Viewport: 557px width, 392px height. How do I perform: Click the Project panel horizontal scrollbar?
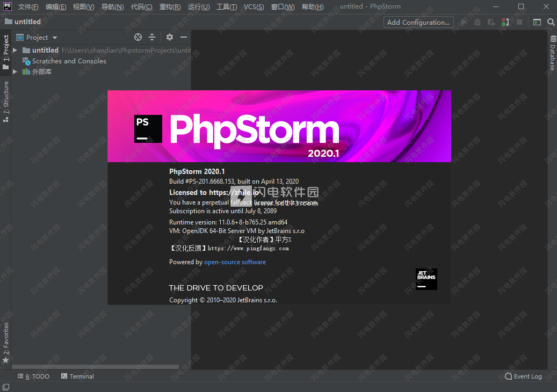click(x=95, y=367)
